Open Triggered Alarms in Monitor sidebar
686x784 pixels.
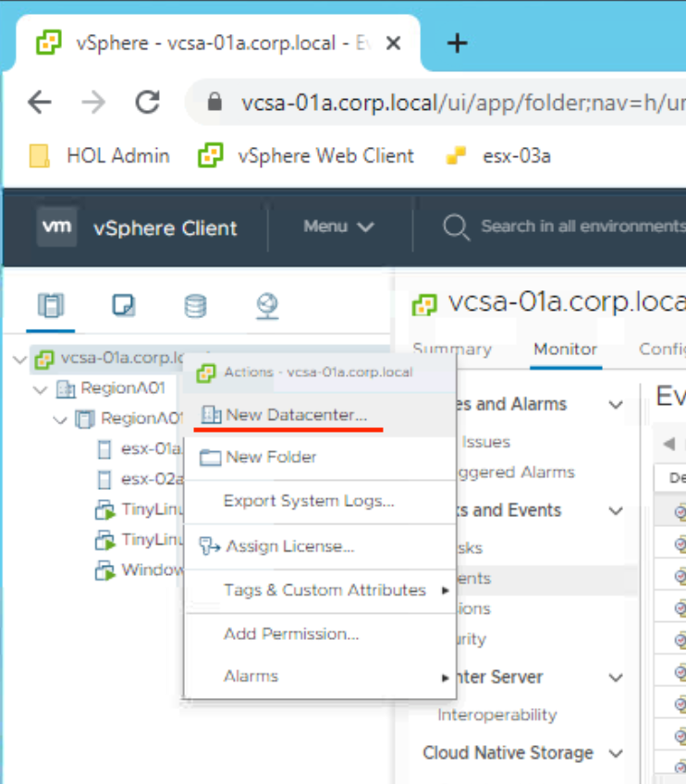[x=516, y=472]
